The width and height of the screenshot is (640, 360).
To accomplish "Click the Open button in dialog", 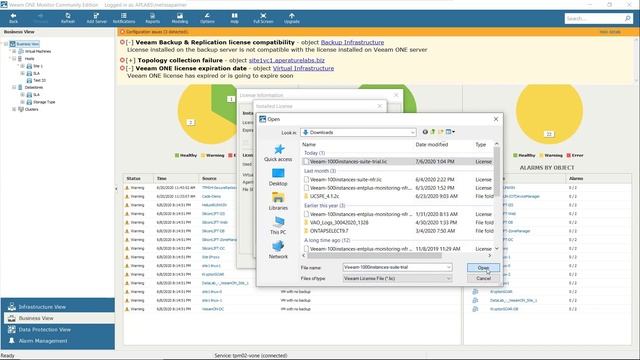I will point(483,268).
